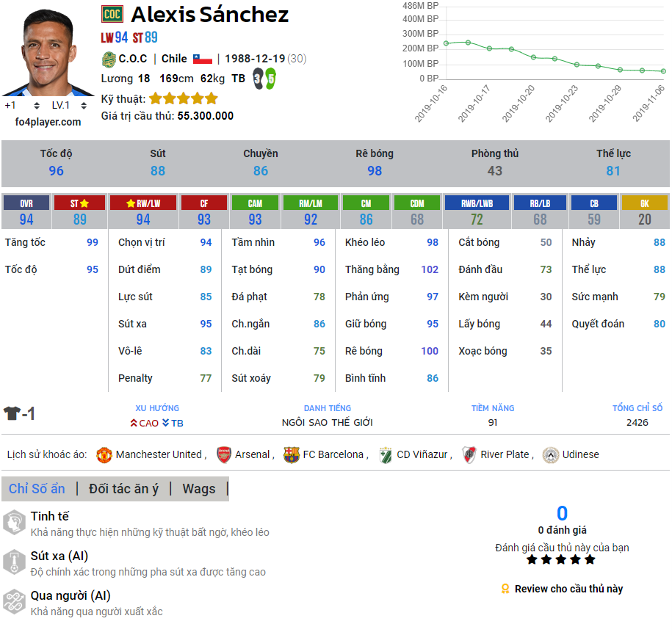Click the fo4player.com link
This screenshot has width=672, height=635.
[x=48, y=122]
